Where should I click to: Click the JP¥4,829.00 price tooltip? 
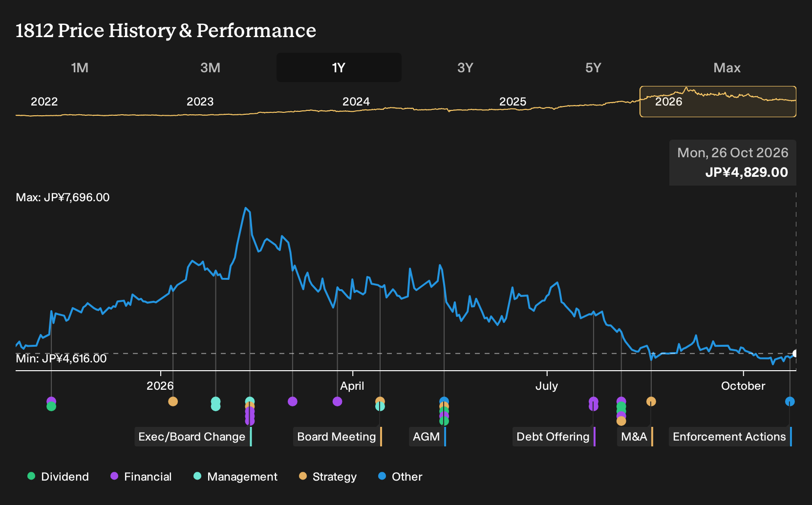tap(733, 163)
